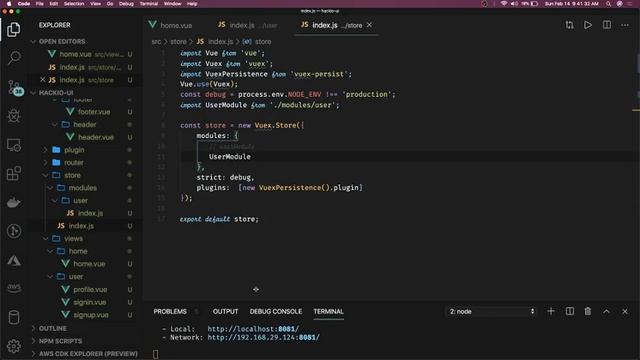Open signup.vue in the file tree
The image size is (640, 360).
(91, 315)
